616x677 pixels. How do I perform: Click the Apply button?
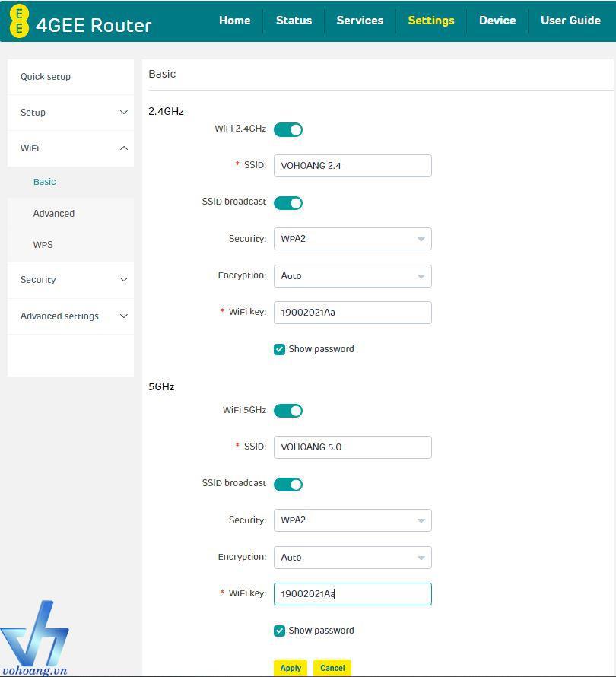click(x=291, y=668)
